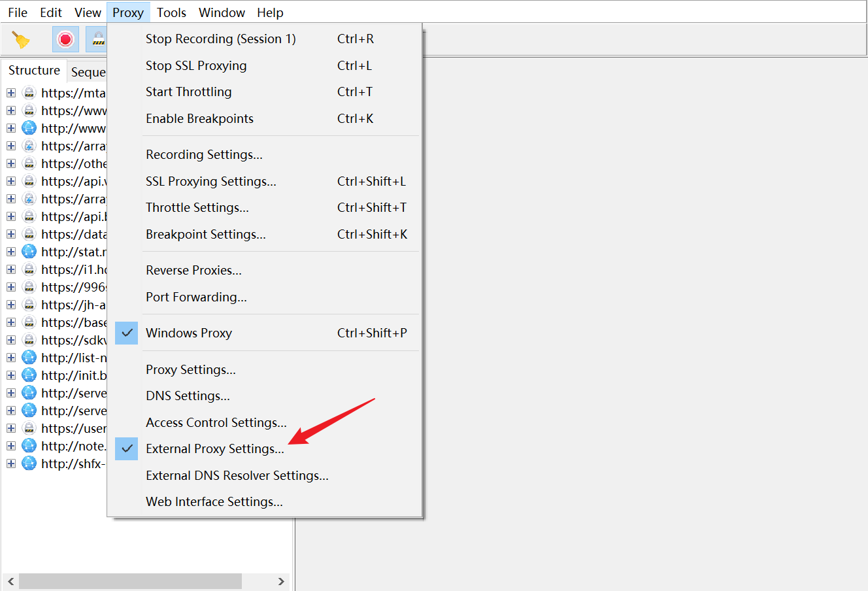Click globe icon beside http://shfx- host
The image size is (868, 591).
pos(29,464)
